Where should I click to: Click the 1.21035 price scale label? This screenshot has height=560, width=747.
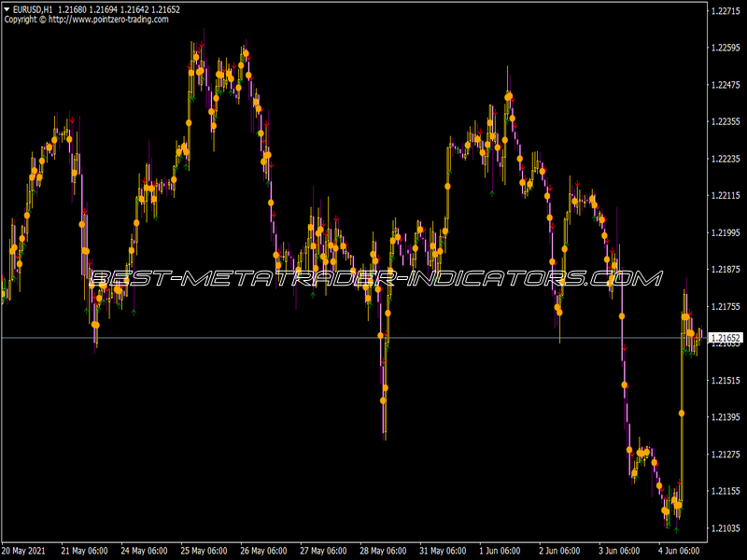click(726, 528)
